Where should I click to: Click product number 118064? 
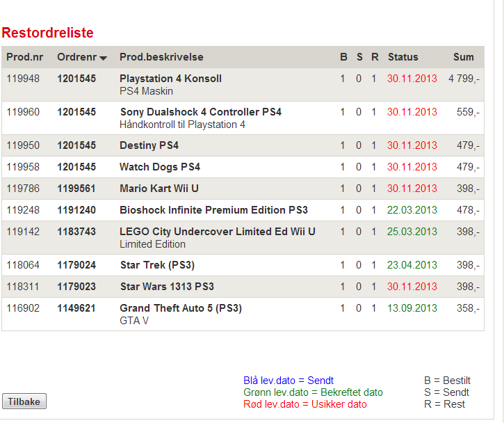23,265
